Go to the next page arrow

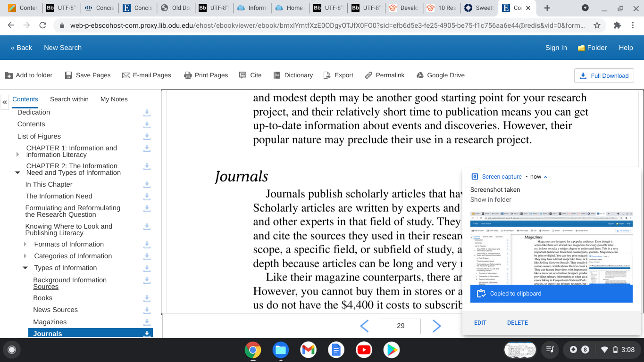click(x=437, y=326)
